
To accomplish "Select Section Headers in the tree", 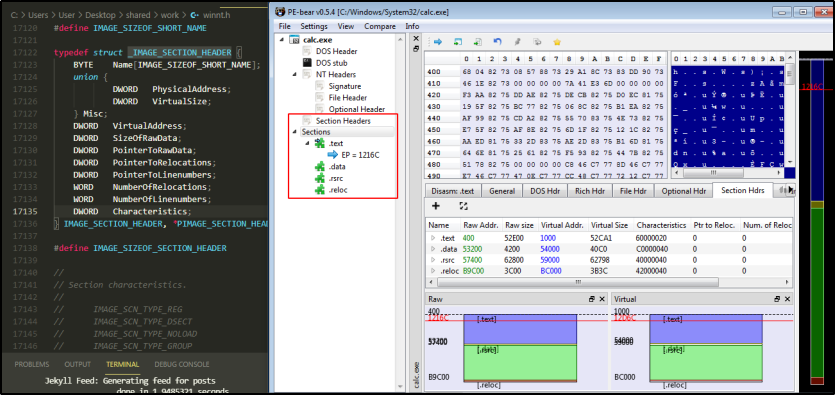I will pyautogui.click(x=343, y=121).
